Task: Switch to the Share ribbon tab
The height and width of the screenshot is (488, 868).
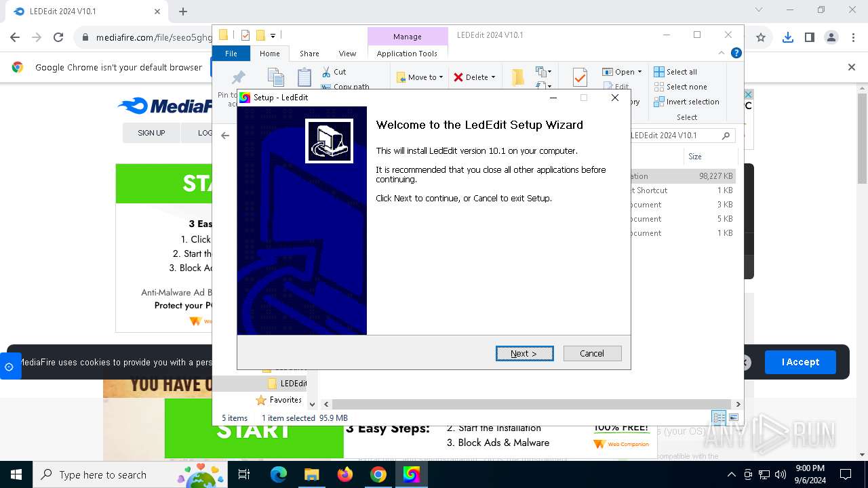Action: click(x=309, y=54)
